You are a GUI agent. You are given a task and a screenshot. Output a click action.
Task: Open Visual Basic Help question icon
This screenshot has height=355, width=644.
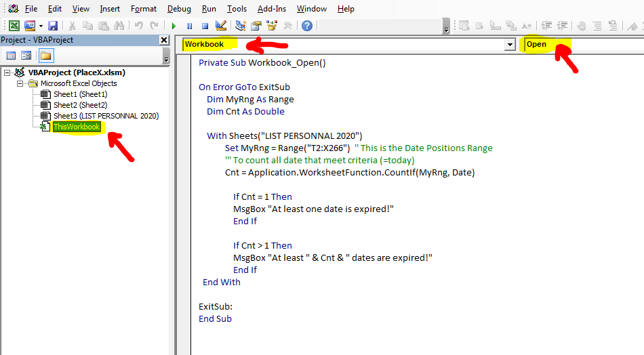(307, 26)
